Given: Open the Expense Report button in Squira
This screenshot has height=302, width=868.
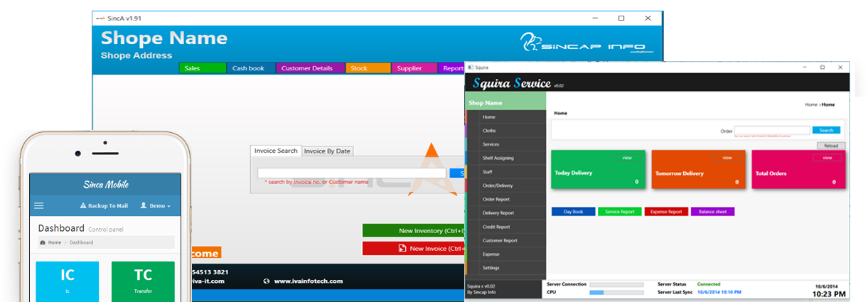Looking at the screenshot, I should tap(666, 212).
